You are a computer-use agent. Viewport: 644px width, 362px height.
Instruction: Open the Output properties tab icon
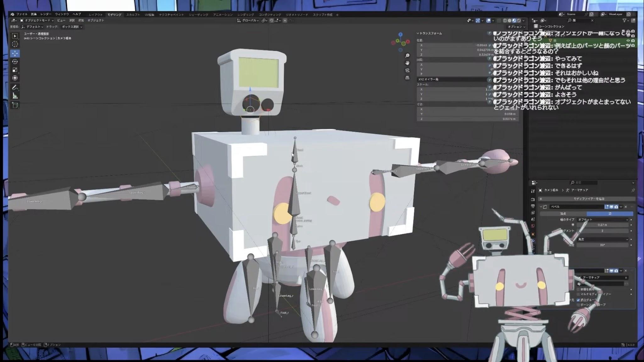533,206
